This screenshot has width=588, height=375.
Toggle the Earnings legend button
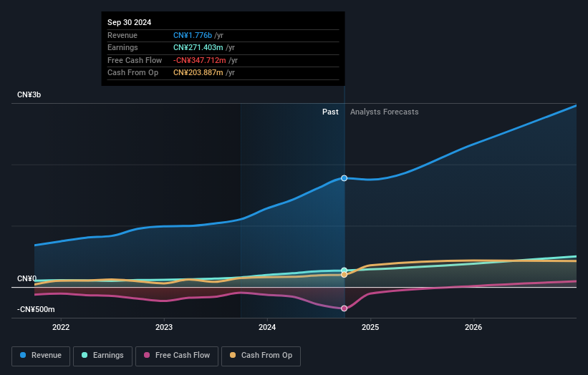pyautogui.click(x=102, y=356)
